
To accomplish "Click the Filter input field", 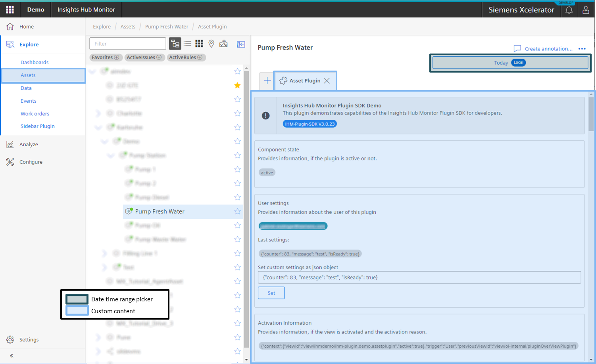I will click(128, 44).
